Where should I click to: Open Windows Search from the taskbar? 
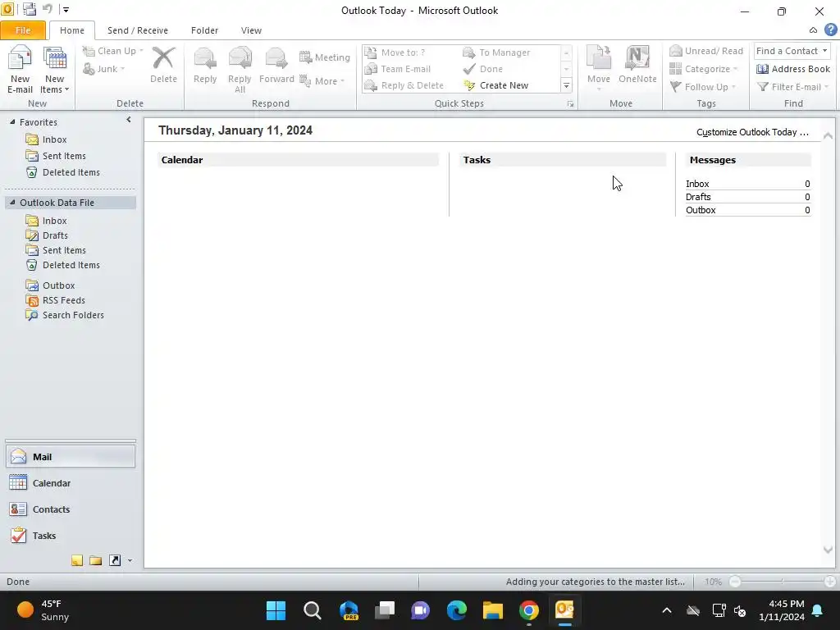tap(313, 610)
